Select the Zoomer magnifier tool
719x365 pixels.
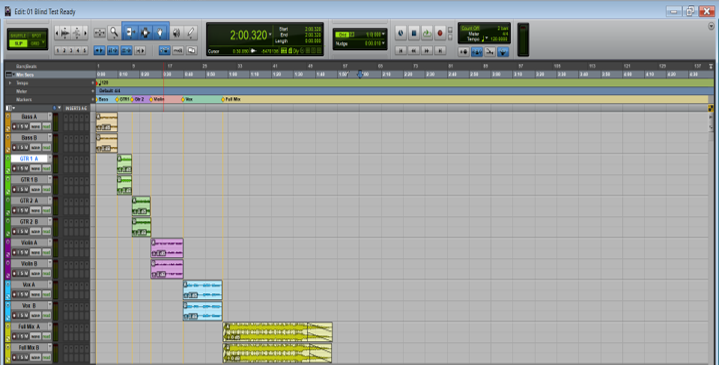click(114, 33)
